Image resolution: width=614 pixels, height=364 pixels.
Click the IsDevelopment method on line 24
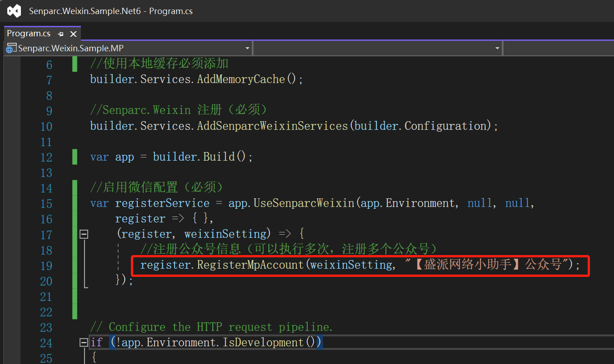coord(262,342)
